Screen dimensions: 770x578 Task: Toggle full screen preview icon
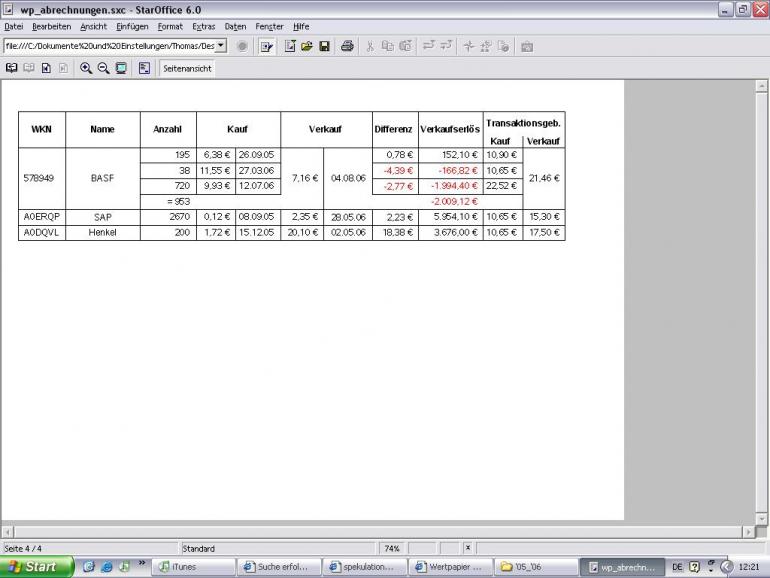tap(121, 68)
